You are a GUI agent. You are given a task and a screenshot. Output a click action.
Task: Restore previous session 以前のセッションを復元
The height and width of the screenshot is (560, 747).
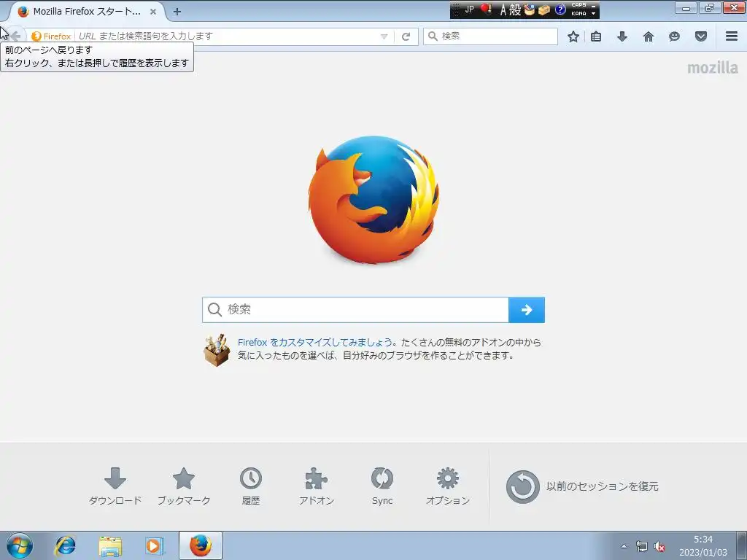coord(582,486)
